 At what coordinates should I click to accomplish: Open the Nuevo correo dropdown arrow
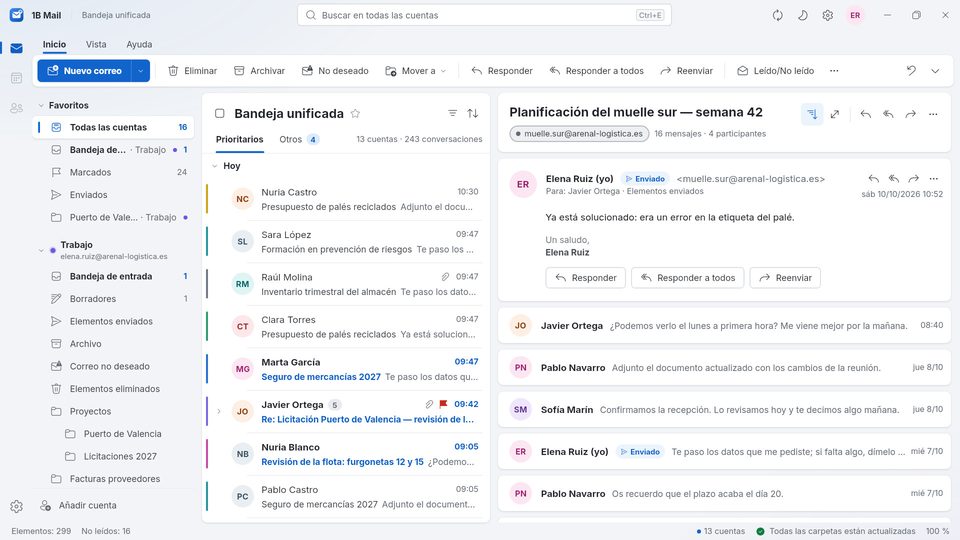click(141, 71)
